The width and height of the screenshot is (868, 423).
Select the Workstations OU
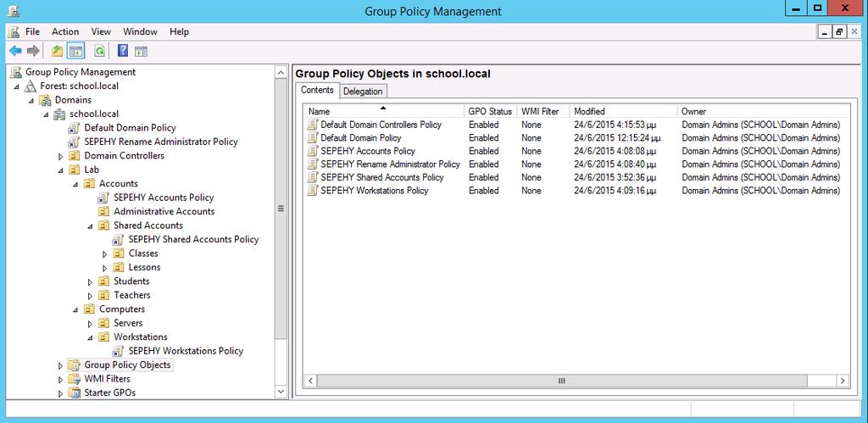click(140, 337)
